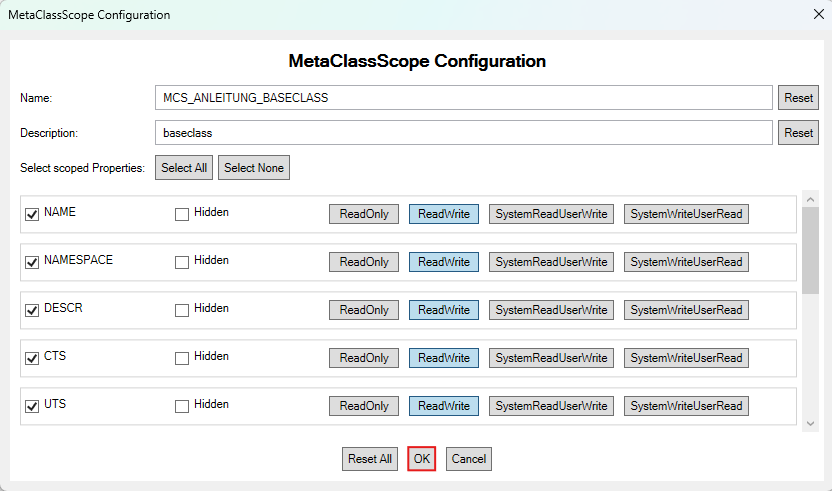Click the Reset All button
Image resolution: width=832 pixels, height=491 pixels.
(x=370, y=459)
